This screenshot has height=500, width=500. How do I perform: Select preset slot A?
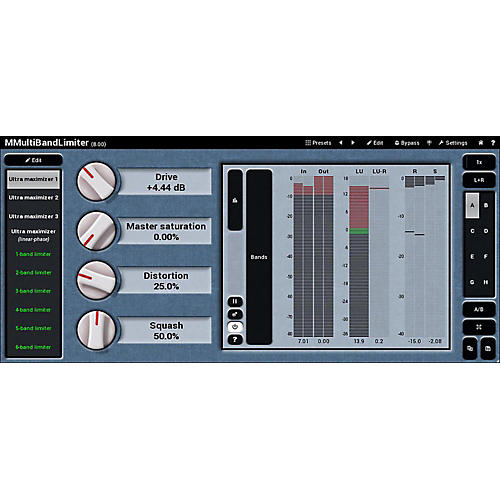pyautogui.click(x=472, y=205)
